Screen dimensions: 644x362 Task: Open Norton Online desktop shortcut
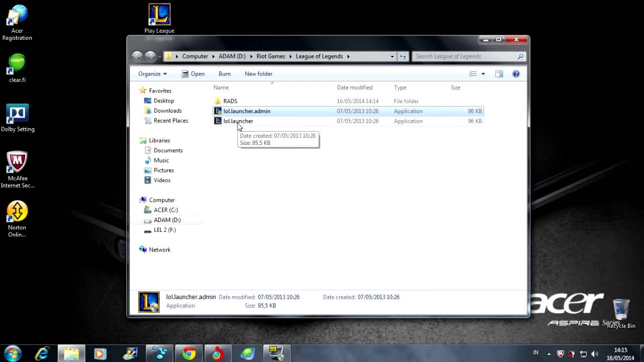(17, 219)
